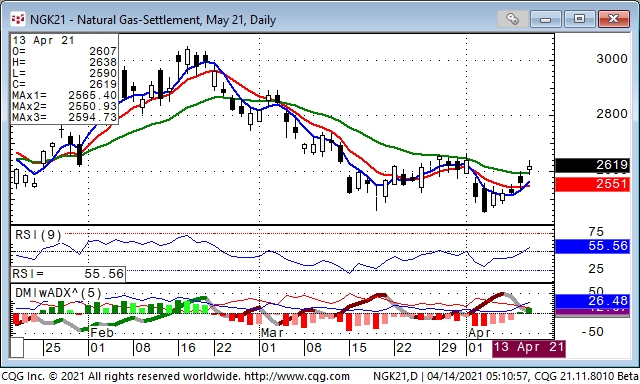Select the O= 2607 open value
Screen dimensions: 640x384
[x=64, y=51]
